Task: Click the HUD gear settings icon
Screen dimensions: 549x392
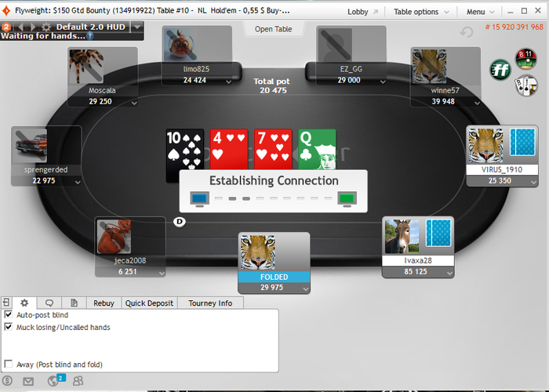Action: coord(46,27)
